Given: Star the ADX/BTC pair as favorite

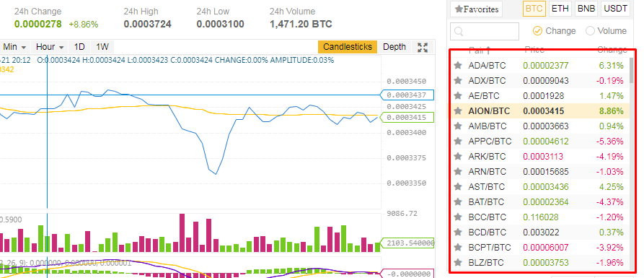Looking at the screenshot, I should (457, 80).
